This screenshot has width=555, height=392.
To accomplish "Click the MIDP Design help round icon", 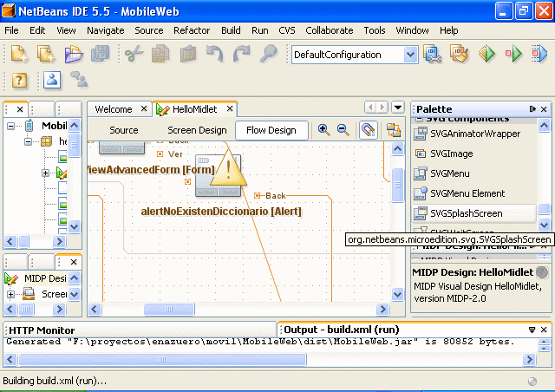I will click(x=542, y=272).
